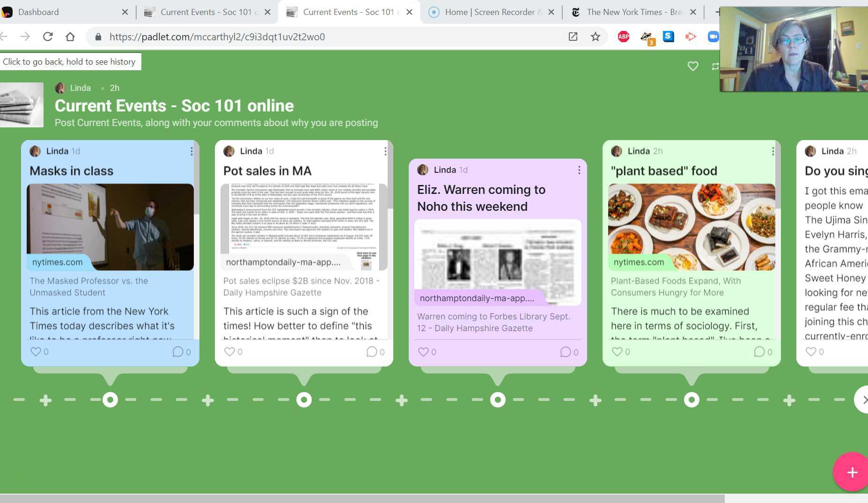Like the Pot sales in MA post
This screenshot has height=503, width=868.
230,352
